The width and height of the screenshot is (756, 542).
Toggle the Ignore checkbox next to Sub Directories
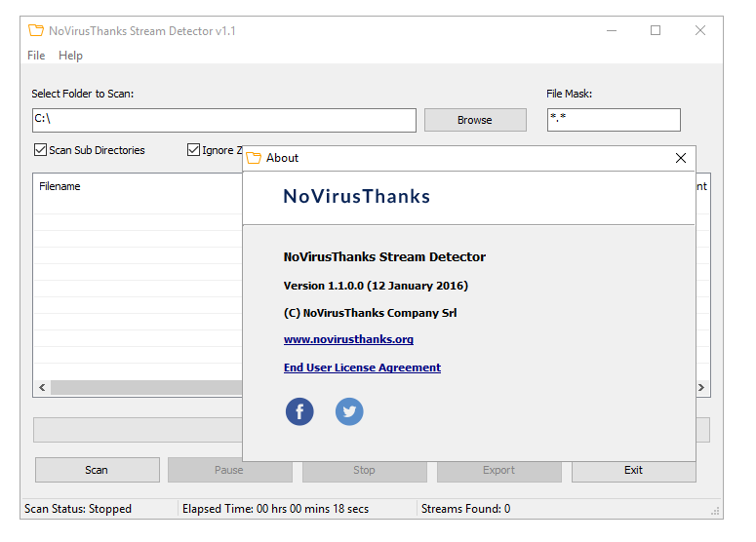193,150
